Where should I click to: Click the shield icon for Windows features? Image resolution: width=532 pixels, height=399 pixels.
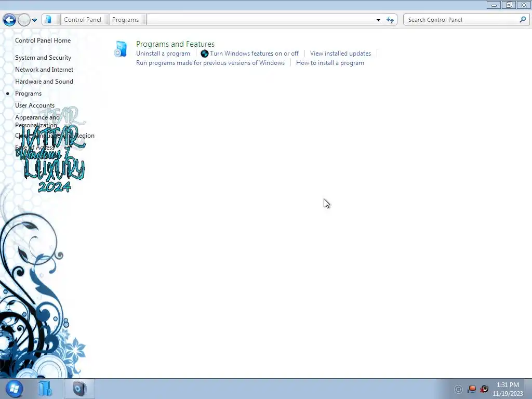point(205,54)
